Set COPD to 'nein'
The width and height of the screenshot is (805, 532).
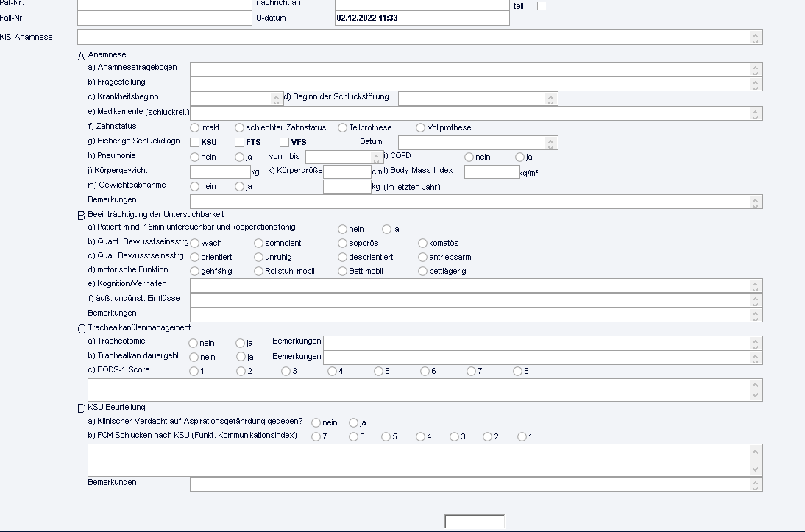point(469,157)
